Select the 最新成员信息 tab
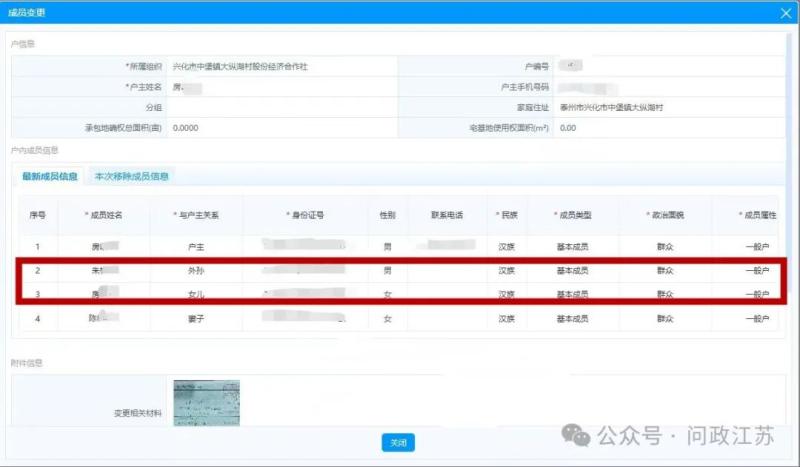Image resolution: width=800 pixels, height=467 pixels. [x=50, y=176]
